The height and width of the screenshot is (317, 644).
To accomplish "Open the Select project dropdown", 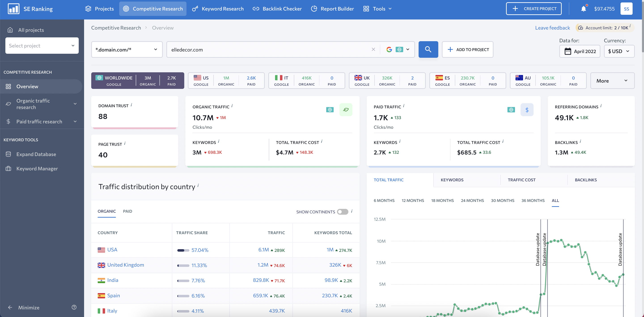I will point(42,45).
